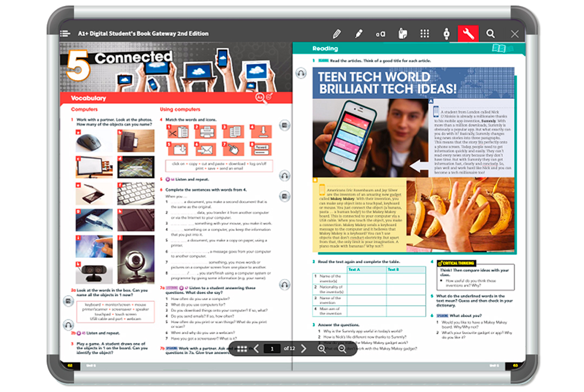Open the text size tool
This screenshot has height=392, width=584.
click(x=380, y=34)
